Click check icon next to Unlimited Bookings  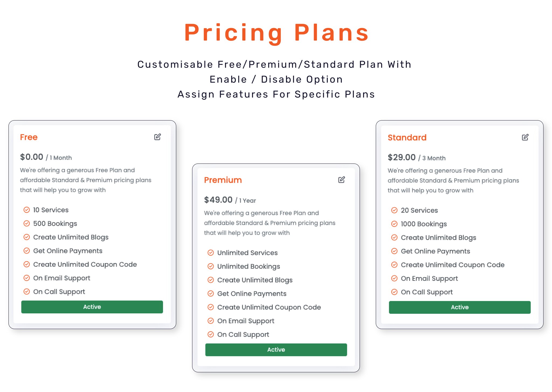[x=211, y=266]
